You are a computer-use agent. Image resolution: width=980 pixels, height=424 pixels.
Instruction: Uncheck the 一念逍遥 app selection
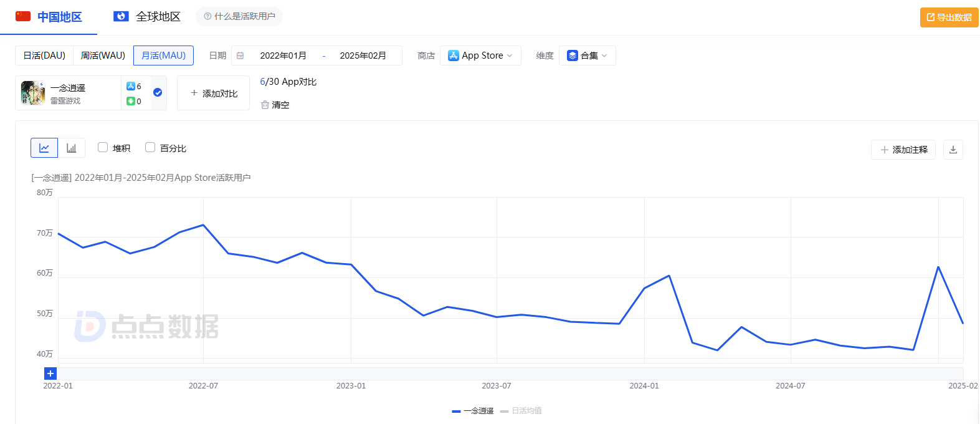pyautogui.click(x=158, y=92)
